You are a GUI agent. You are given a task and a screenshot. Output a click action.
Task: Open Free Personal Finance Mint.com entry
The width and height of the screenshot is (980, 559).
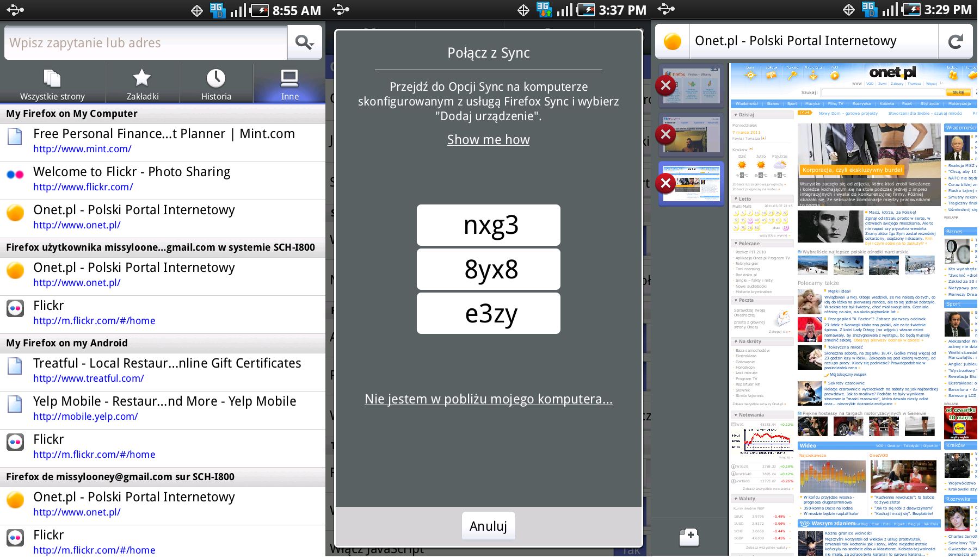coord(163,142)
